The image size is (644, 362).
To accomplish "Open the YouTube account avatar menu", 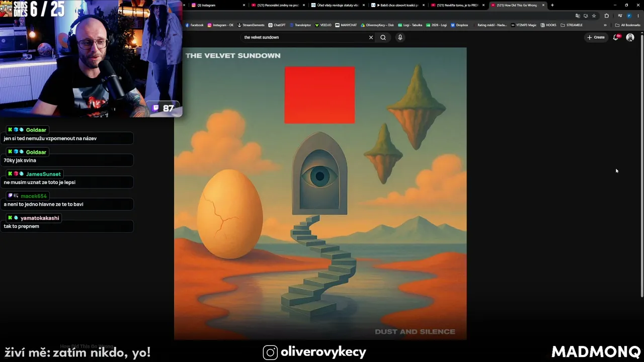I will (x=630, y=37).
